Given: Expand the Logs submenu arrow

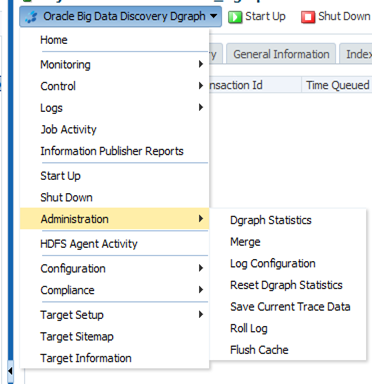Looking at the screenshot, I should [201, 107].
